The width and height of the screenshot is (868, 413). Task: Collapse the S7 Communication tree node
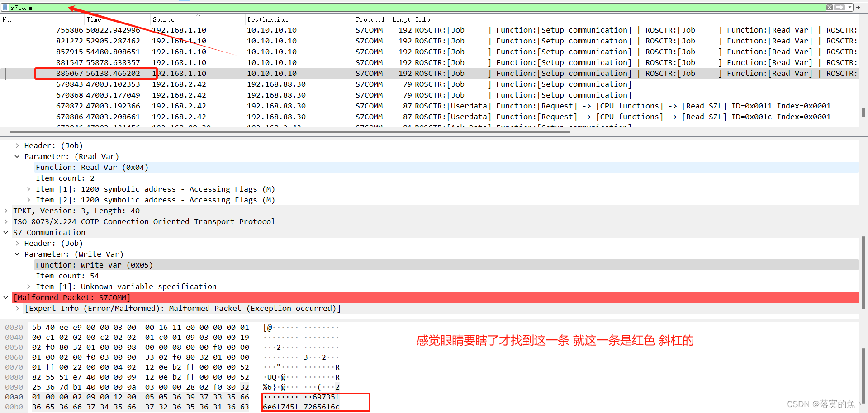6,232
